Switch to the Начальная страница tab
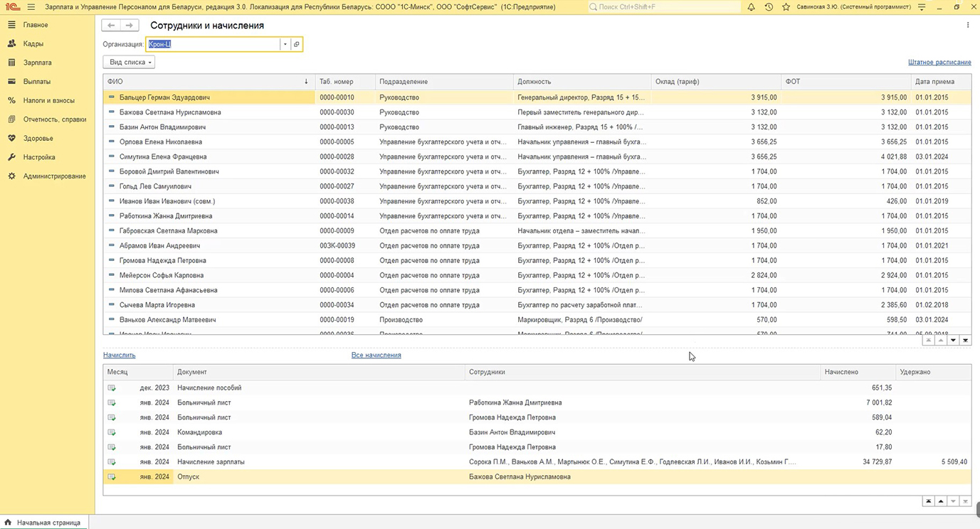Viewport: 980px width, 529px height. tap(48, 523)
